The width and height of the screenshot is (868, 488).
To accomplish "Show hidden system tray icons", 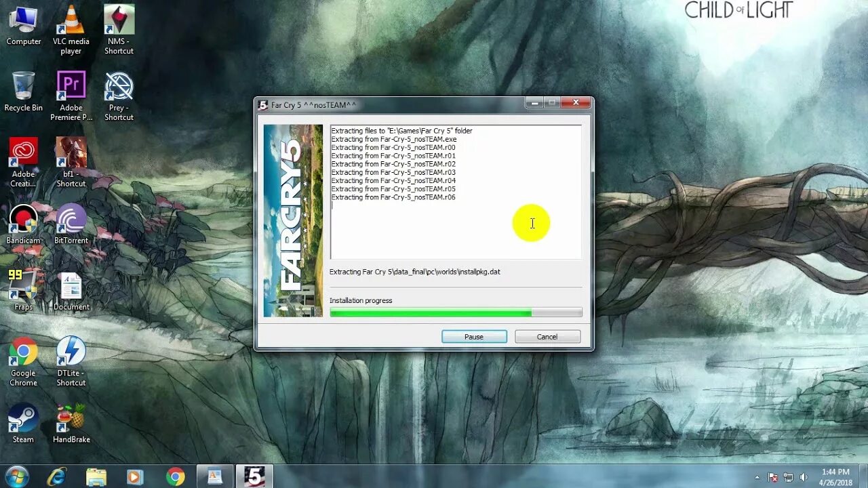I will [757, 477].
